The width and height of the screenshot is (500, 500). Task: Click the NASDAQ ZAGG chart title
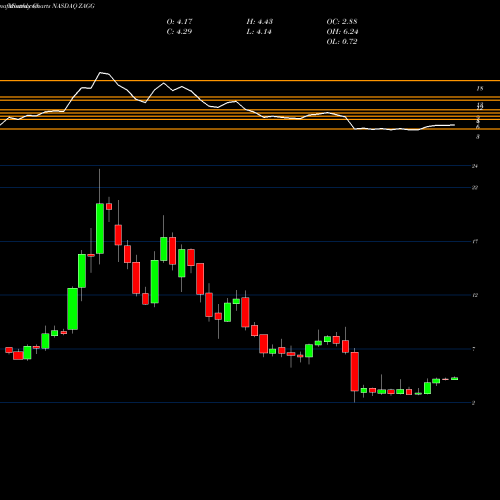coord(73,6)
